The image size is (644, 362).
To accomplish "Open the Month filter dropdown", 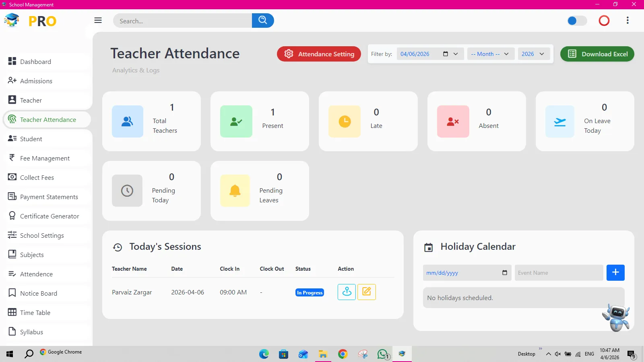I will click(x=491, y=54).
